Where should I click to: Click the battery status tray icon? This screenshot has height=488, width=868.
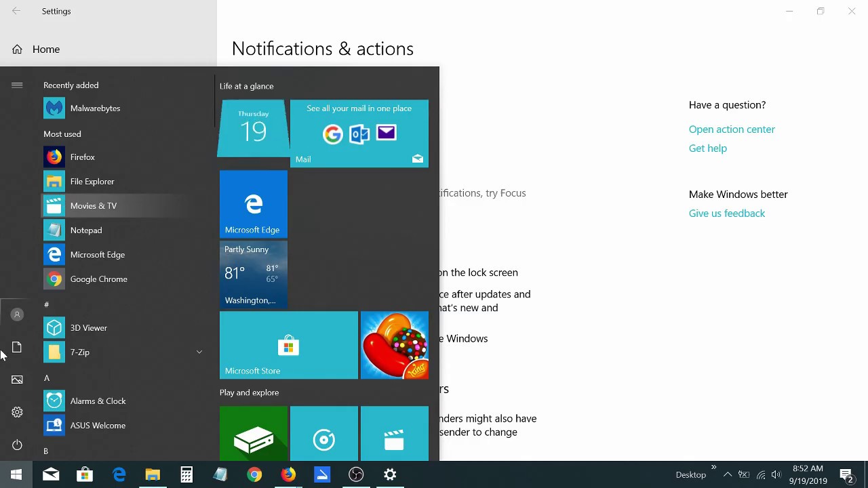pyautogui.click(x=744, y=474)
